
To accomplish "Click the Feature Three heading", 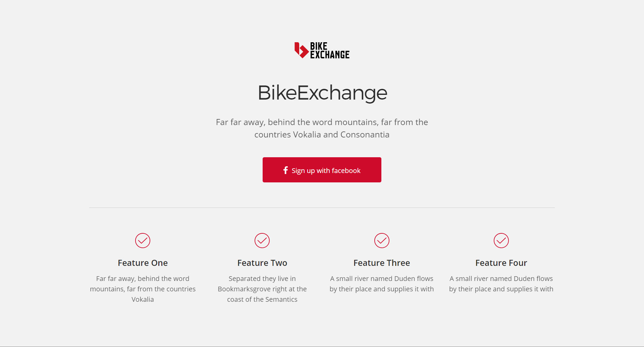I will 382,263.
